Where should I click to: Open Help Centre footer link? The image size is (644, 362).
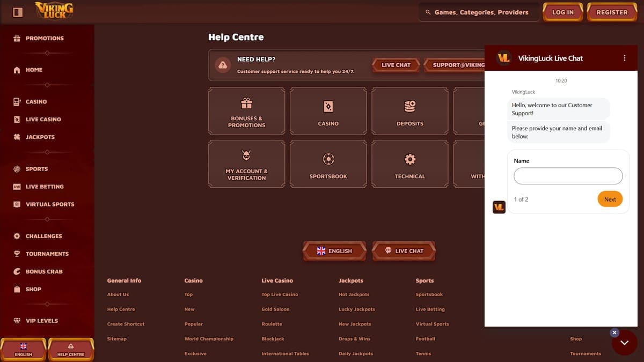[x=121, y=309]
